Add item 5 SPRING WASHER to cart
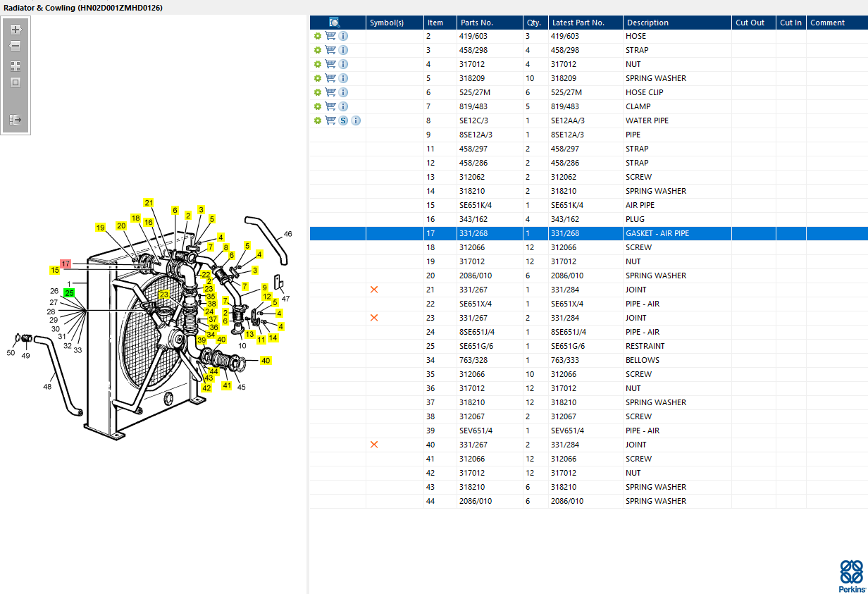Image resolution: width=868 pixels, height=594 pixels. pyautogui.click(x=330, y=78)
